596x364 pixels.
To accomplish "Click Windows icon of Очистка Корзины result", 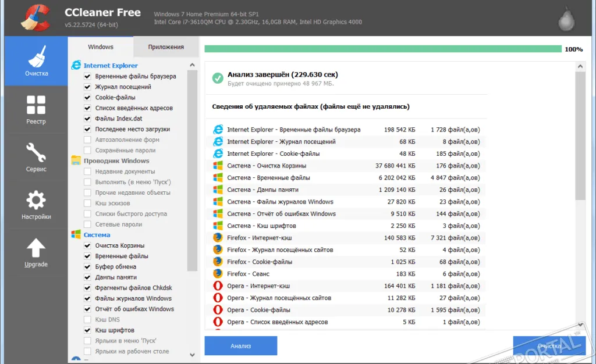I will pos(218,166).
